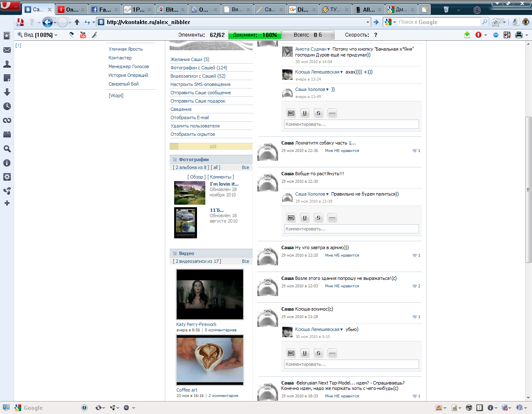532x414 pixels.
Task: Open a new tab button
Action: pyautogui.click(x=424, y=10)
